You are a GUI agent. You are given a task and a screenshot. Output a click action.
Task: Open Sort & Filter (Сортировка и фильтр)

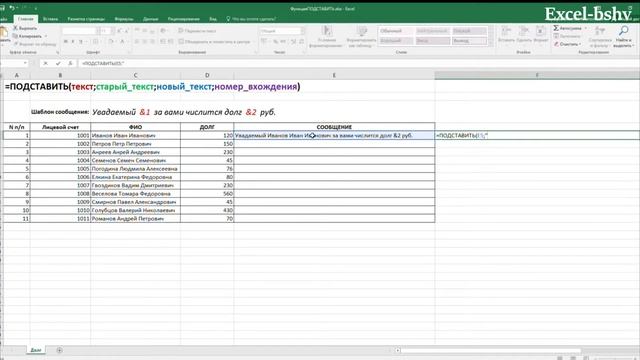tap(600, 36)
